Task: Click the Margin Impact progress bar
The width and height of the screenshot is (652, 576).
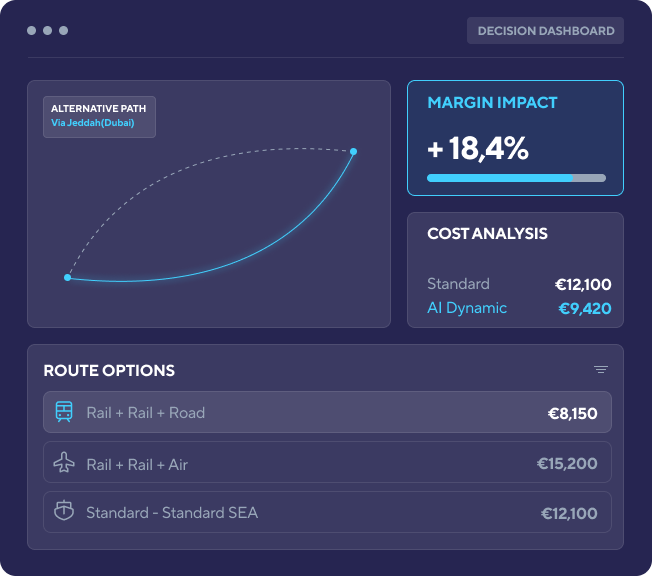Action: [516, 178]
